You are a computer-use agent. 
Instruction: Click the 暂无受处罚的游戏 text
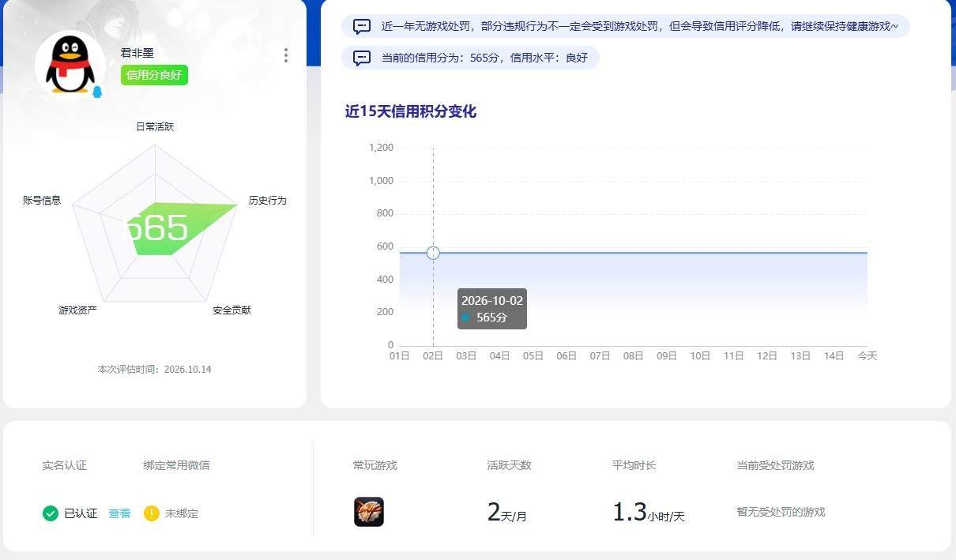[781, 513]
